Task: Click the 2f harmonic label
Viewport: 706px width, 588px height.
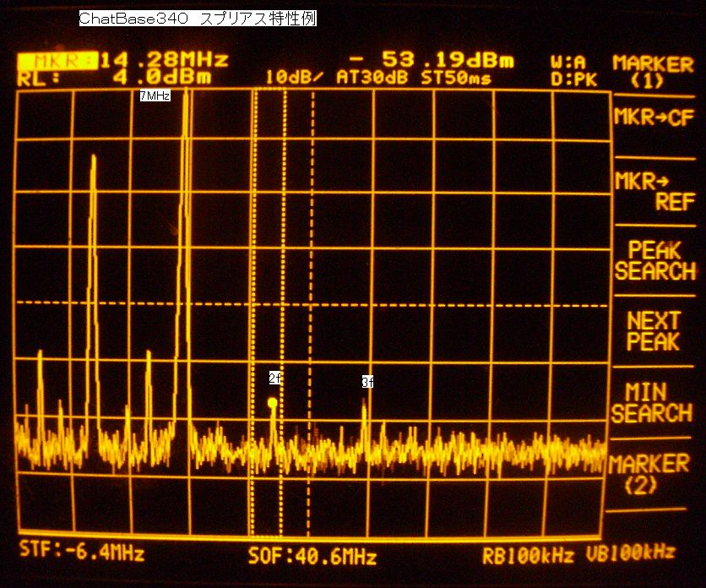Action: tap(274, 378)
